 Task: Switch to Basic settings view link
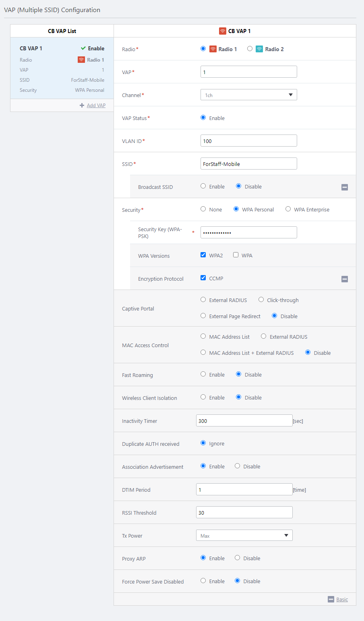(x=342, y=599)
